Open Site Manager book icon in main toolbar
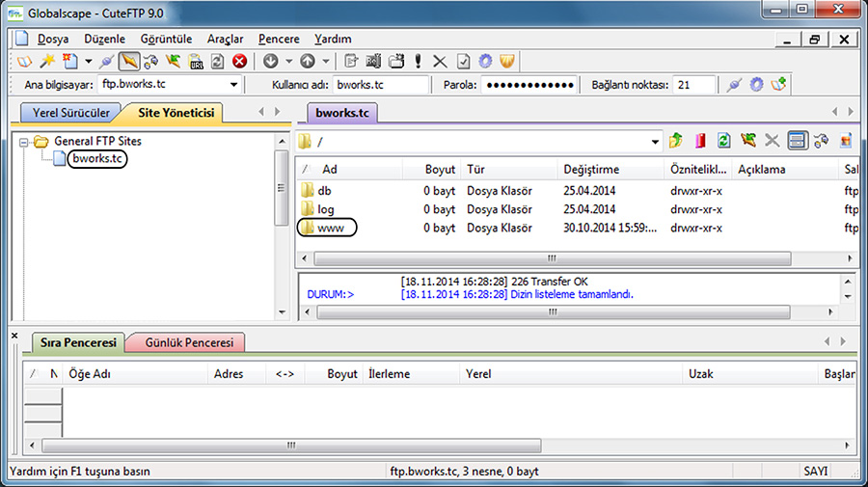The width and height of the screenshot is (868, 487). [24, 62]
